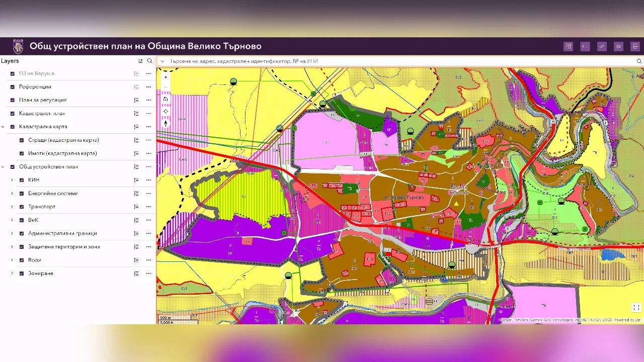Show legend for План за регулация layer
Image resolution: width=644 pixels, height=362 pixels.
136,100
